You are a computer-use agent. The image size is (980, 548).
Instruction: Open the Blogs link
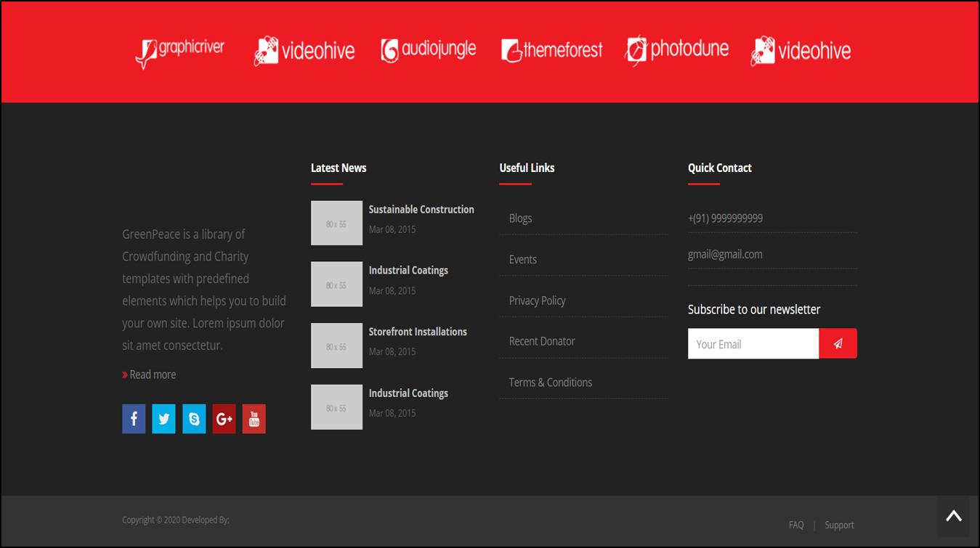(520, 218)
